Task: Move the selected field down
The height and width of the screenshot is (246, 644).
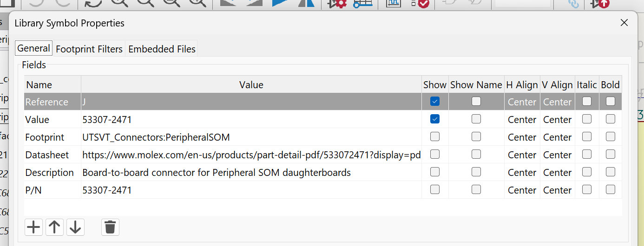Action: (x=75, y=227)
